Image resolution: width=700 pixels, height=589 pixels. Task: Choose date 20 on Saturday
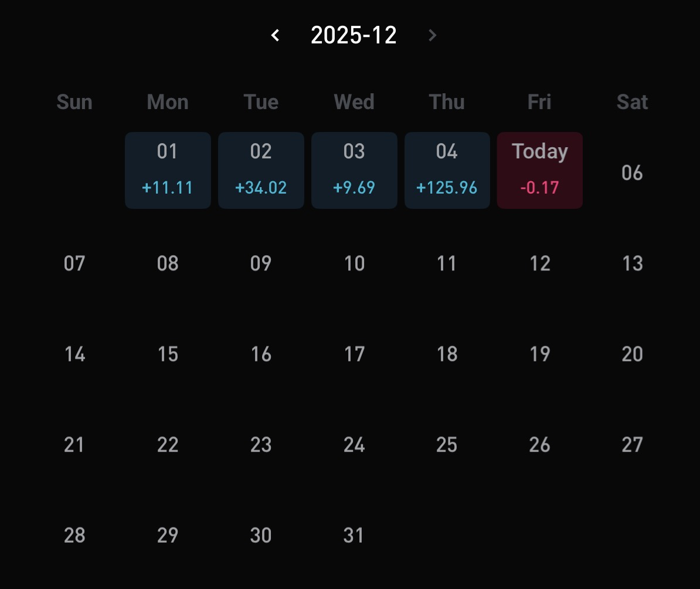[x=632, y=354]
